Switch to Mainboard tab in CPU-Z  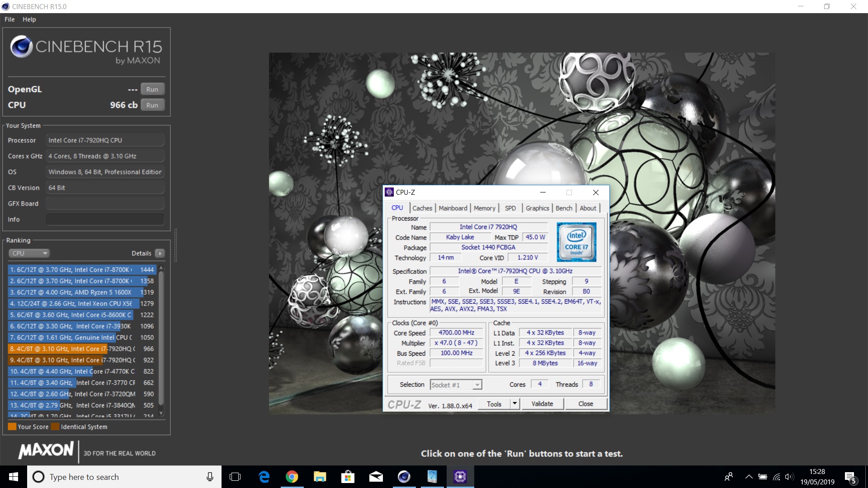click(453, 208)
